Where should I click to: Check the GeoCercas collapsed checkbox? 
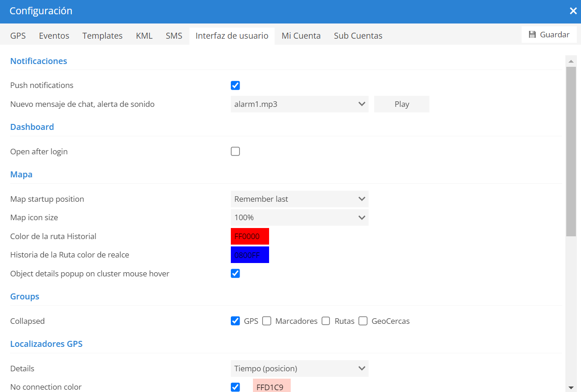click(x=363, y=321)
